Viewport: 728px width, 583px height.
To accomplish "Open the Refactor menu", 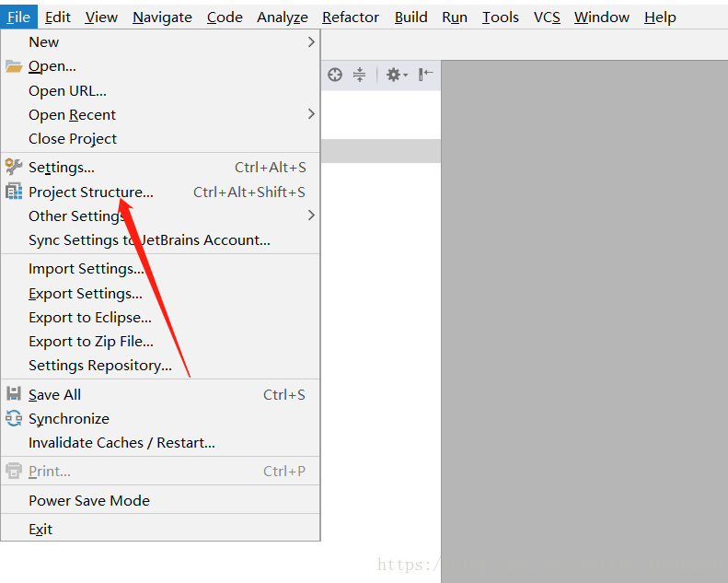I will click(x=351, y=17).
